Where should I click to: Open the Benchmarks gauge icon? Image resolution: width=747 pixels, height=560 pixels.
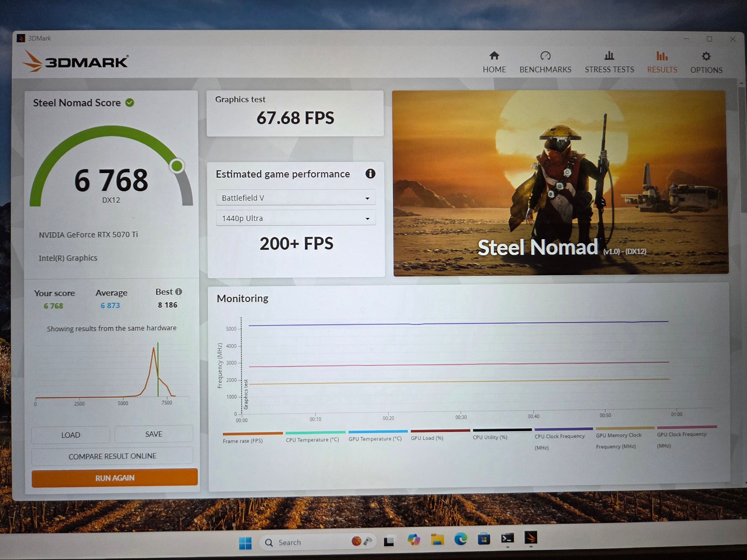coord(545,56)
